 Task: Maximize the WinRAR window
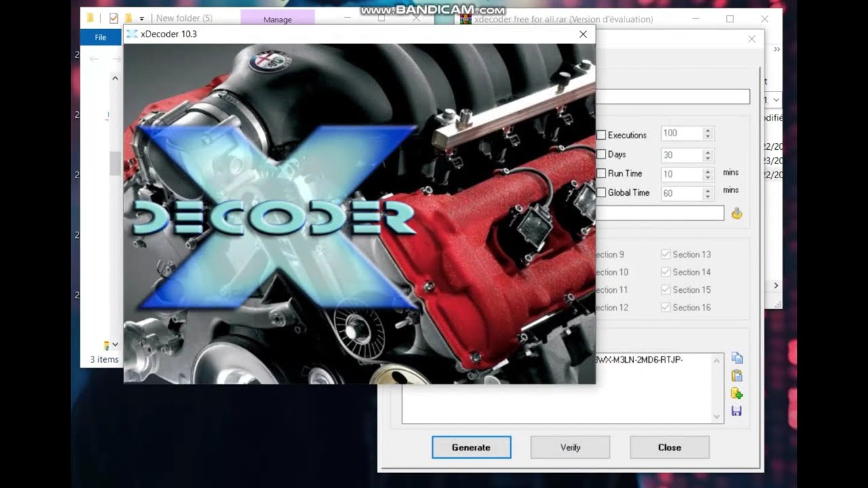[730, 19]
